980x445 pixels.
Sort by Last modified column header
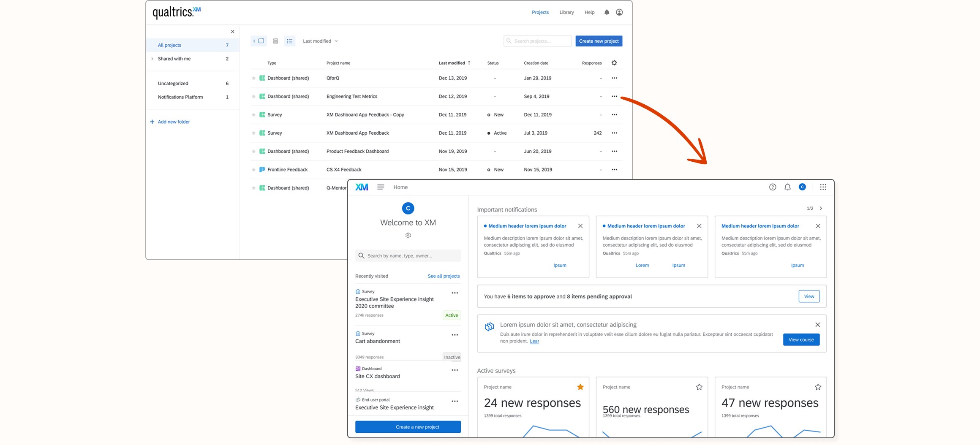(455, 63)
